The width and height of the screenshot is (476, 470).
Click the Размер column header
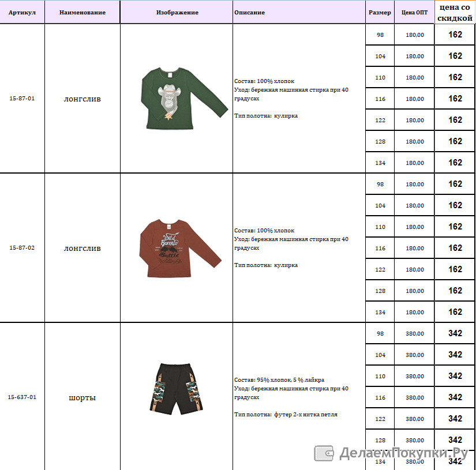(380, 13)
